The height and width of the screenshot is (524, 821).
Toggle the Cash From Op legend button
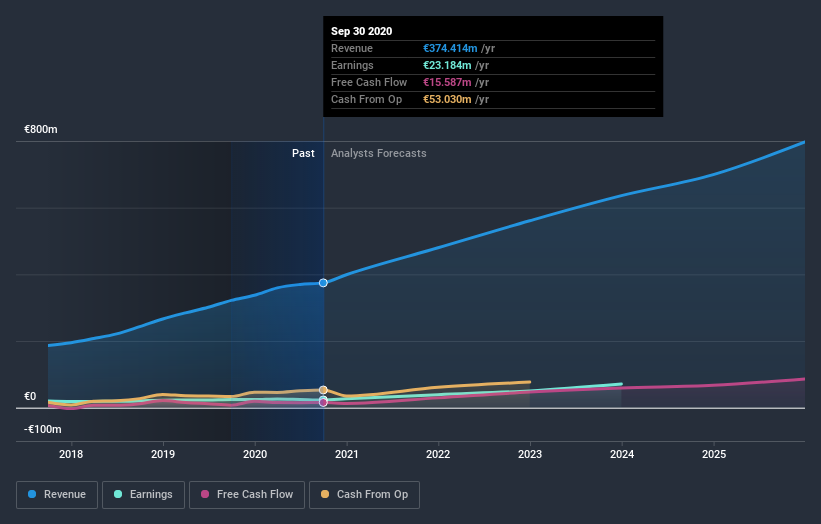click(364, 495)
